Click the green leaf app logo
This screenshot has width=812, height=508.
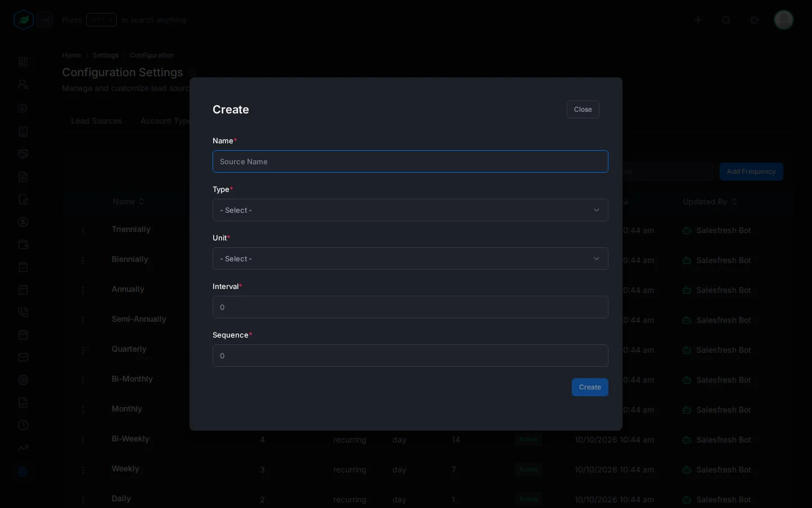(x=24, y=20)
